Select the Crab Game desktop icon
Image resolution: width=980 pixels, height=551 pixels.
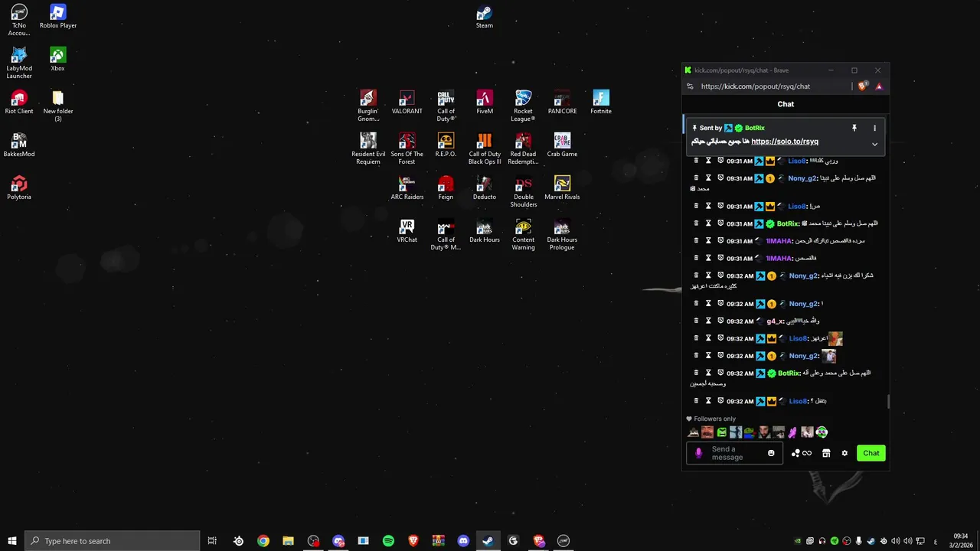[x=562, y=145]
